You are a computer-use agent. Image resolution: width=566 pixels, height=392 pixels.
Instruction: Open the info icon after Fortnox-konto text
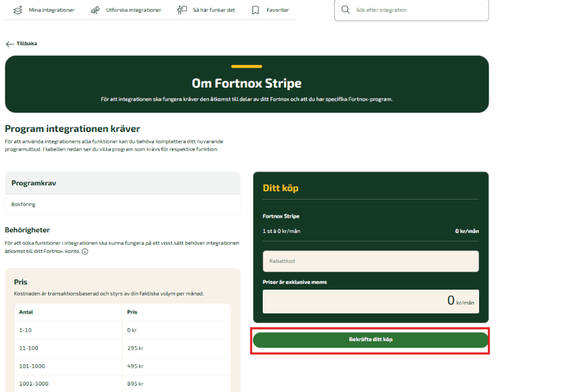[85, 252]
